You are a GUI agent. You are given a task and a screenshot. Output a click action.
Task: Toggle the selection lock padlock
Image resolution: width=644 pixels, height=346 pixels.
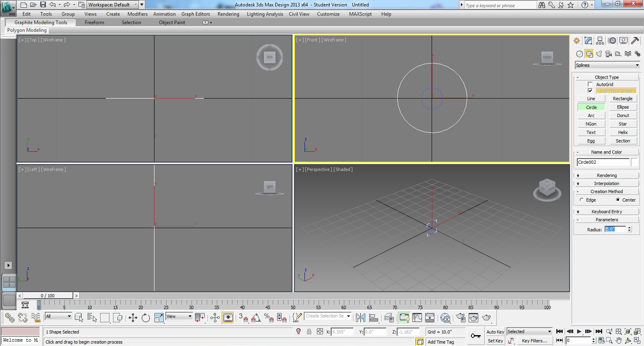309,332
